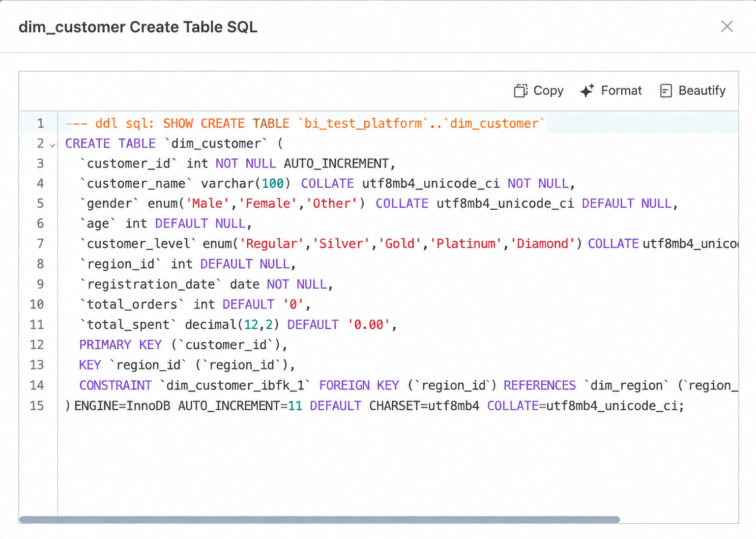Click the `total_spent` column name
This screenshot has height=539, width=756.
click(x=128, y=325)
